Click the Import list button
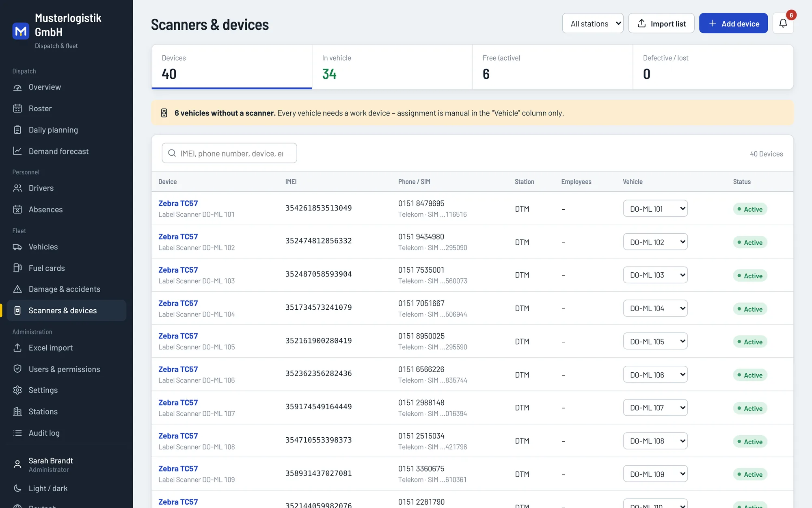 (x=661, y=23)
